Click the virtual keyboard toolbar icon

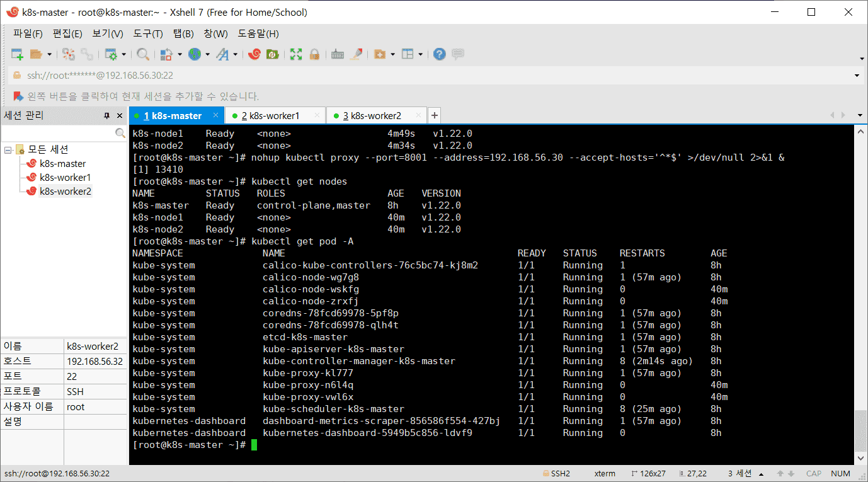pyautogui.click(x=338, y=54)
